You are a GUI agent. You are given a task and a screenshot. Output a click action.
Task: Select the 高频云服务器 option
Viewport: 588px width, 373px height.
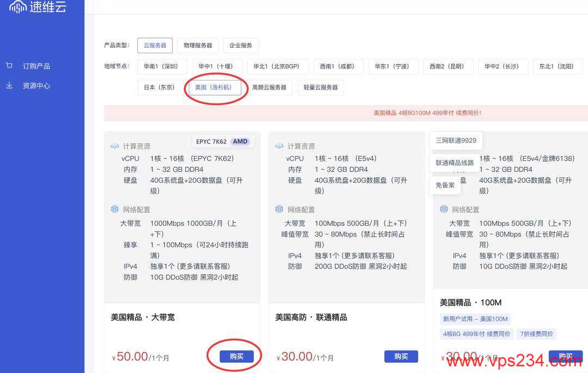(270, 87)
